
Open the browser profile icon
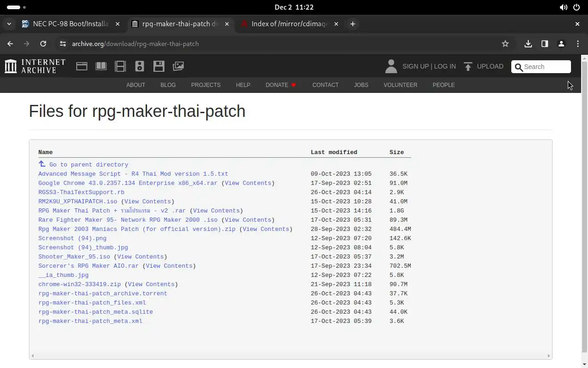click(561, 44)
